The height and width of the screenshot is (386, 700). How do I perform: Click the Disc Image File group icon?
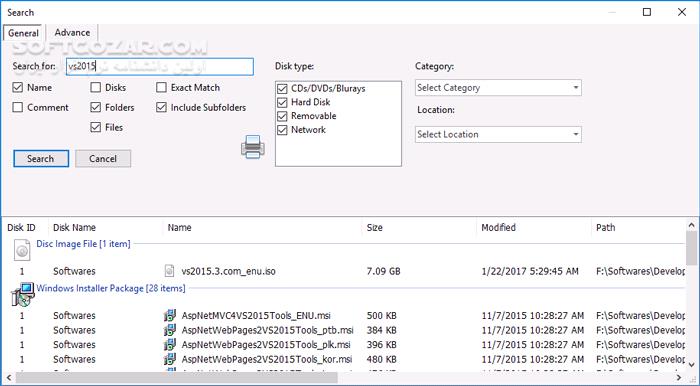(x=22, y=250)
